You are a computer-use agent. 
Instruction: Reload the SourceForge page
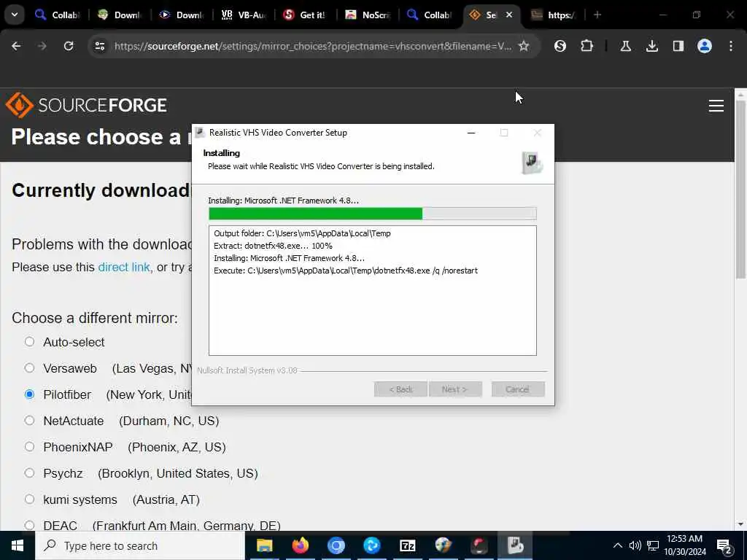[x=69, y=46]
